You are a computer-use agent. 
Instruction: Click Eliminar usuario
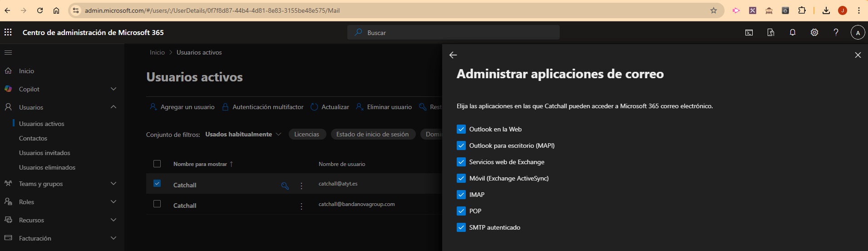pyautogui.click(x=384, y=107)
